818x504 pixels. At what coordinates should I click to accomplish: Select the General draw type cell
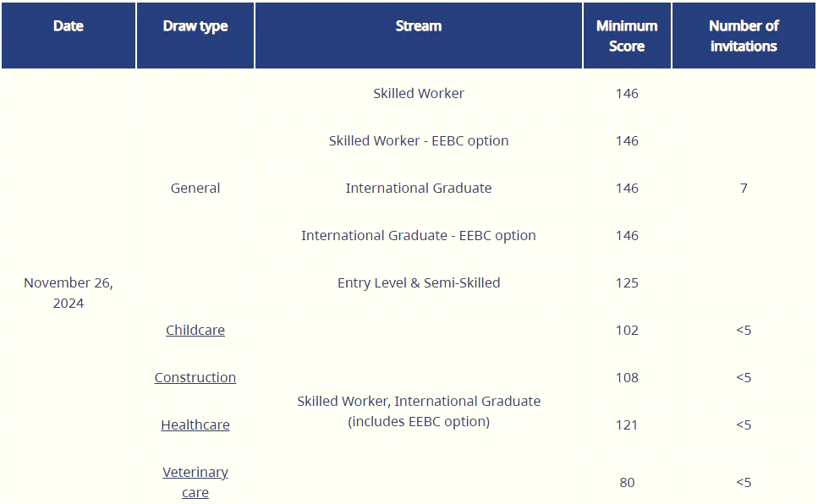coord(195,188)
